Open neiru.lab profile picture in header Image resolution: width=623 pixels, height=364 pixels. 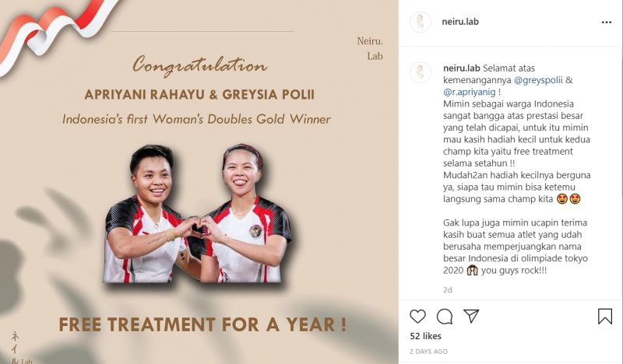[x=421, y=22]
